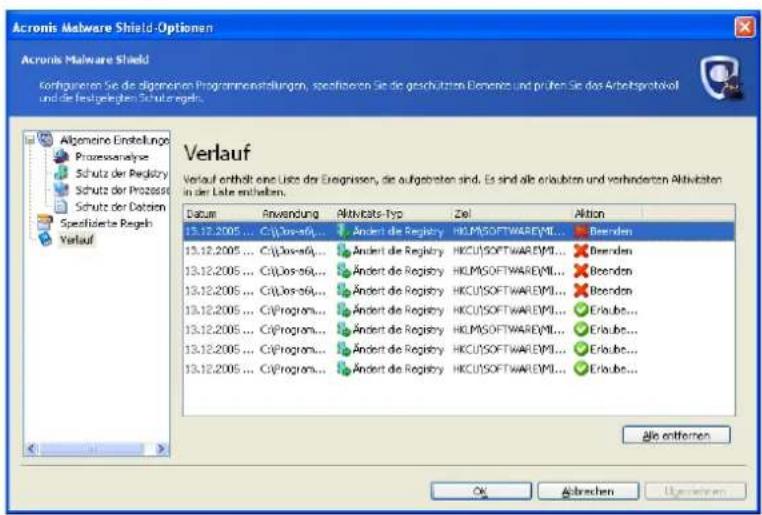
Task: Open Schutz der Dateien in the tree
Action: coord(120,207)
